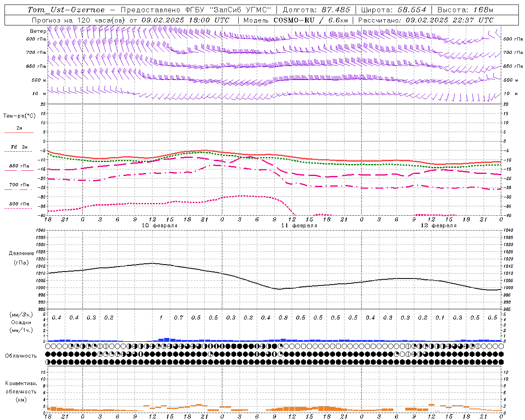Click the '10 февраля' date label

(160, 226)
